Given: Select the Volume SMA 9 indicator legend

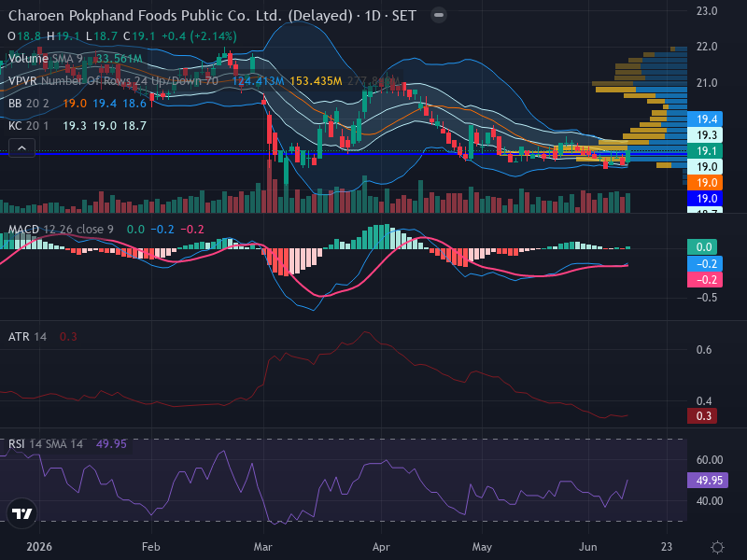Looking at the screenshot, I should point(46,59).
